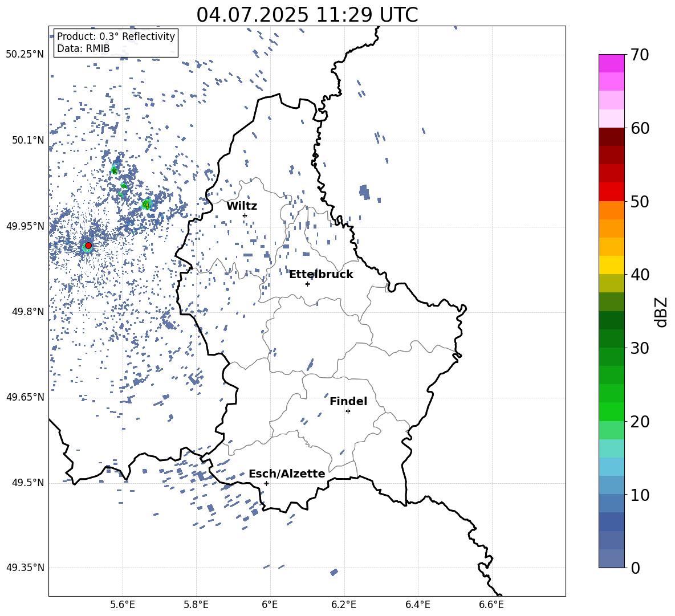
Task: Click the orange colorbar segment just below 50
Action: 611,210
